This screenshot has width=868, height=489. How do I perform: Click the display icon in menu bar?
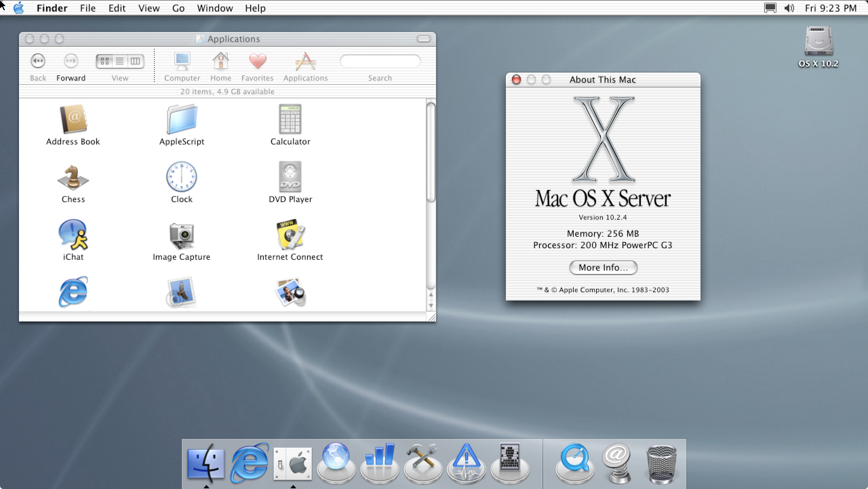coord(770,8)
